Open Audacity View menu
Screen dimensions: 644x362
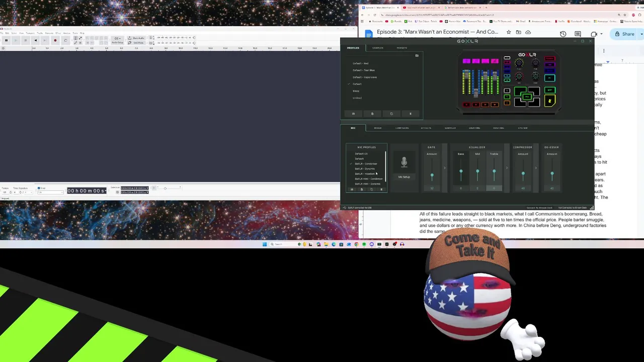(x=21, y=33)
